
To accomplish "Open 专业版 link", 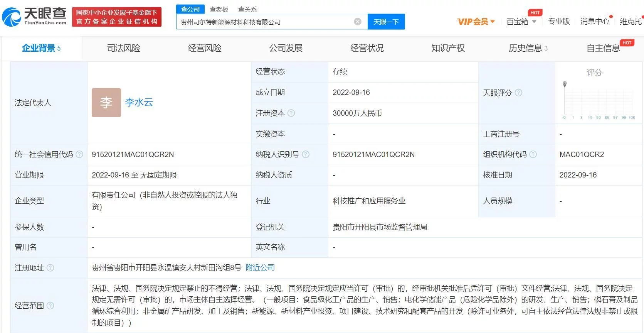I will click(x=559, y=22).
